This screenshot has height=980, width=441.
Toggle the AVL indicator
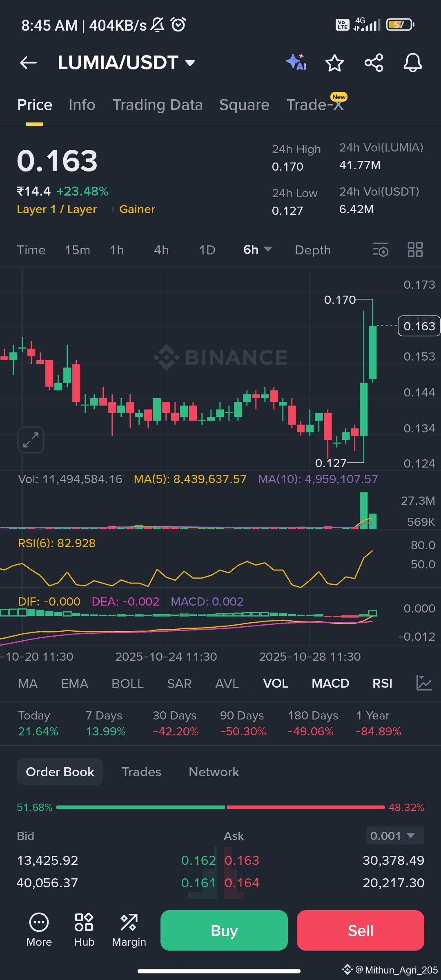coord(227,683)
